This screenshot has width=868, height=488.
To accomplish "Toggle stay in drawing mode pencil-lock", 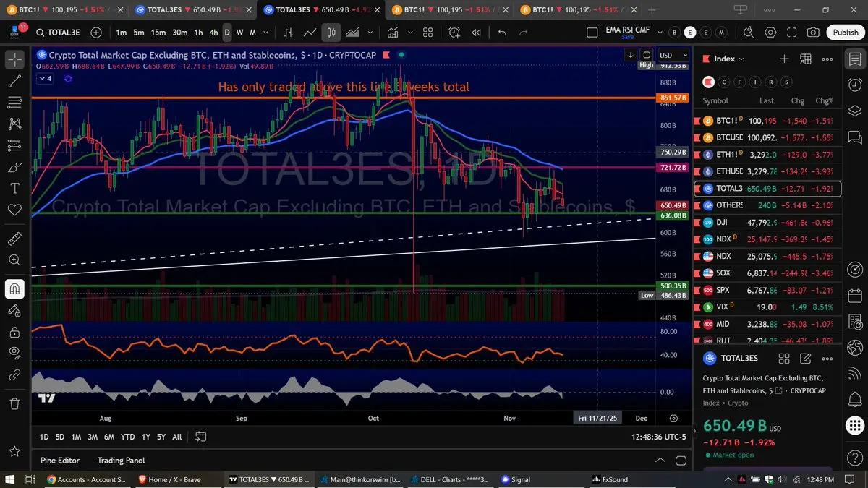I will [14, 310].
